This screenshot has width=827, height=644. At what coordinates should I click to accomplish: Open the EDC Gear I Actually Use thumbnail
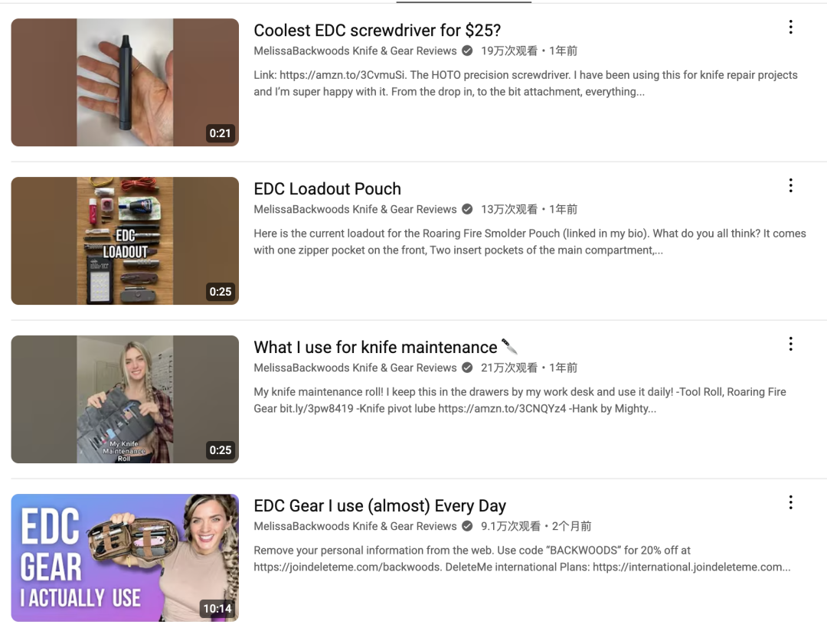(125, 557)
